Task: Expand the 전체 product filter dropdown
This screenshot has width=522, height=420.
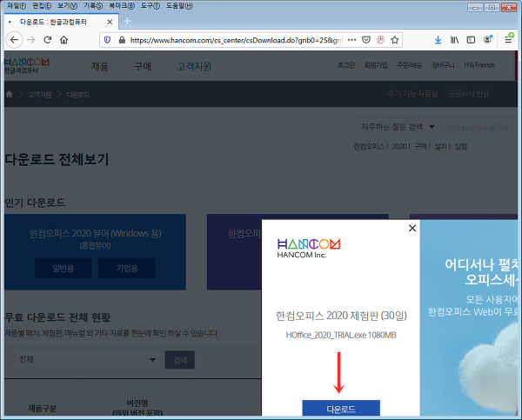Action: 88,359
